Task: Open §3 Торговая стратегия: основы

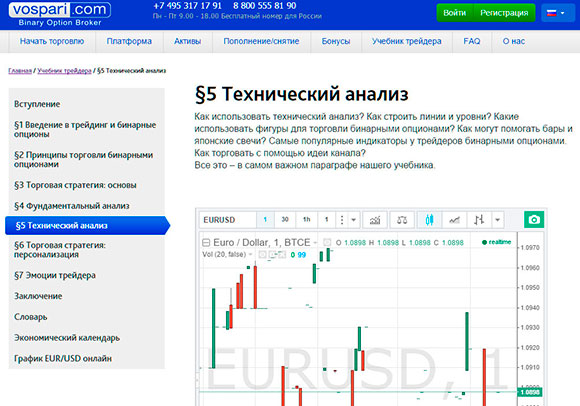Action: click(x=75, y=185)
